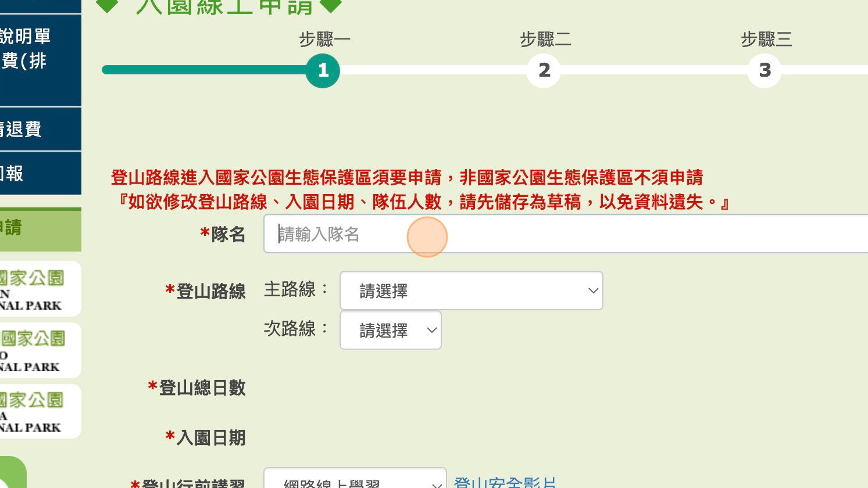
Task: Click the 入園日期 field label
Action: pyautogui.click(x=205, y=437)
